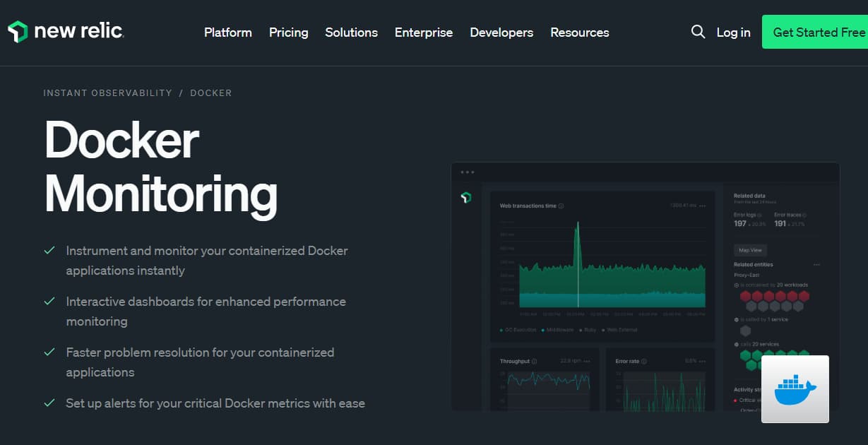The height and width of the screenshot is (445, 868).
Task: Click the Docker whale icon
Action: click(795, 389)
